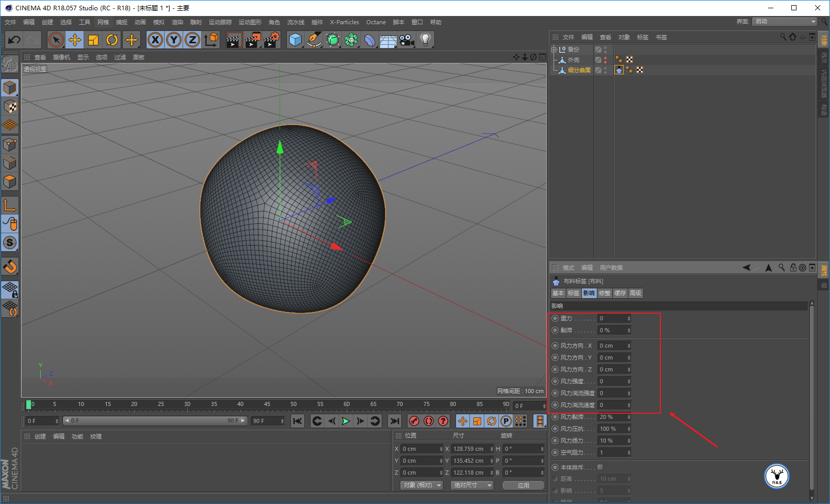830x504 pixels.
Task: Toggle the 重力 keyframe circle
Action: tap(555, 318)
